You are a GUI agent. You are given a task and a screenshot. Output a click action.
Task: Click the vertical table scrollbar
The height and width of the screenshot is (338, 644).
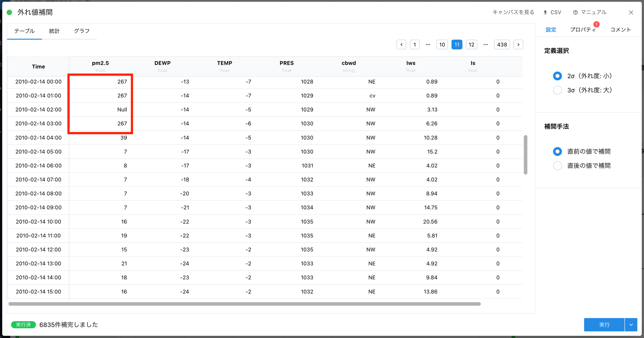pos(525,155)
